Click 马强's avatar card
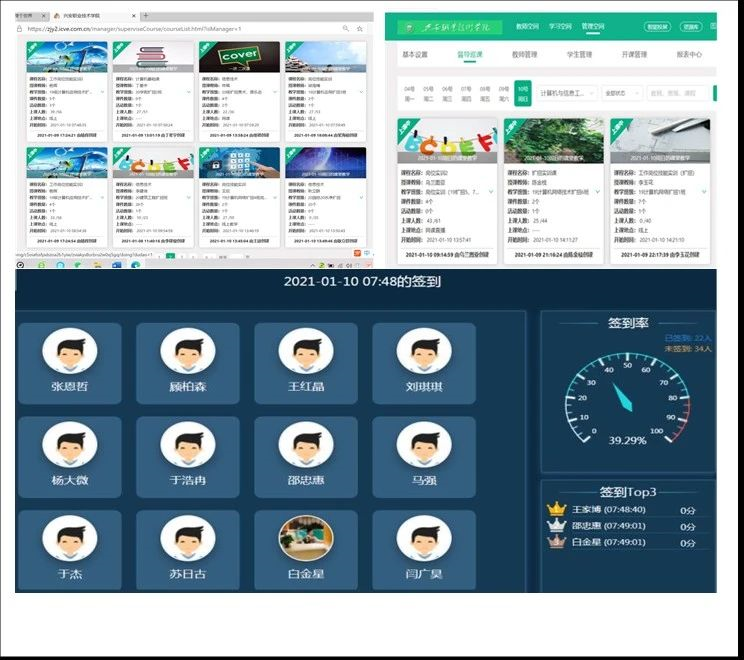This screenshot has height=660, width=744. pos(424,457)
